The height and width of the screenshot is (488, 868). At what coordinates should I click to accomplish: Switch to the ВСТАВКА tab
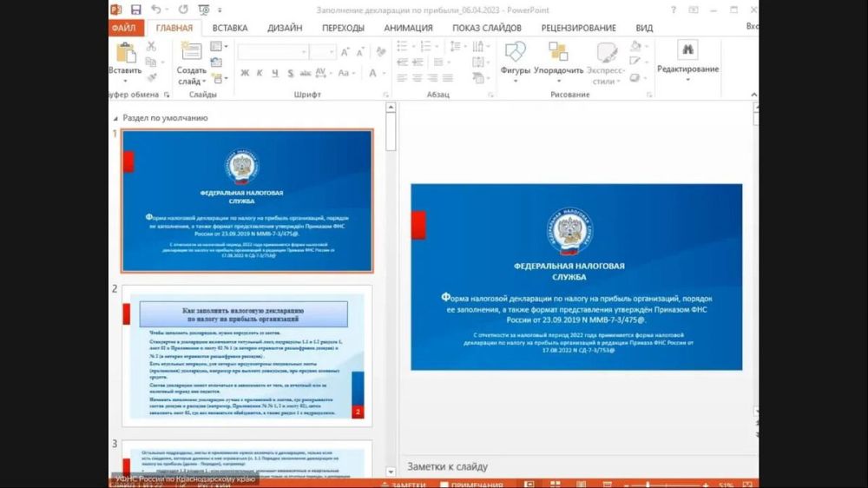pos(230,28)
